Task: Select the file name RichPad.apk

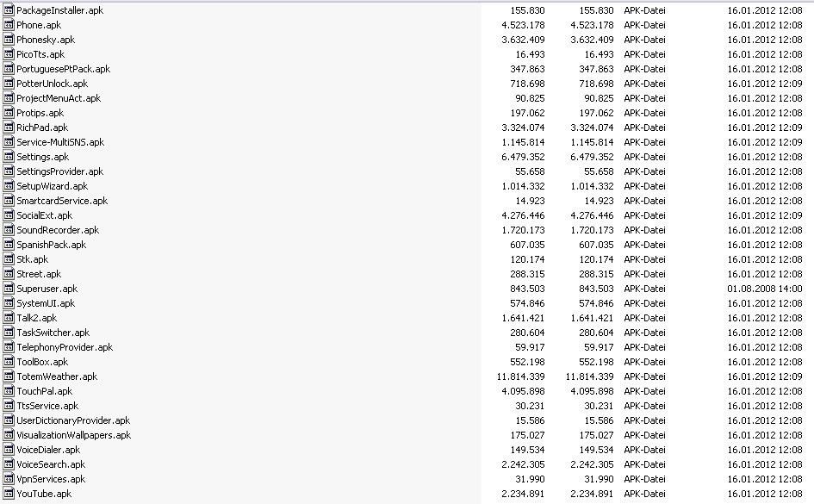Action: pos(42,128)
